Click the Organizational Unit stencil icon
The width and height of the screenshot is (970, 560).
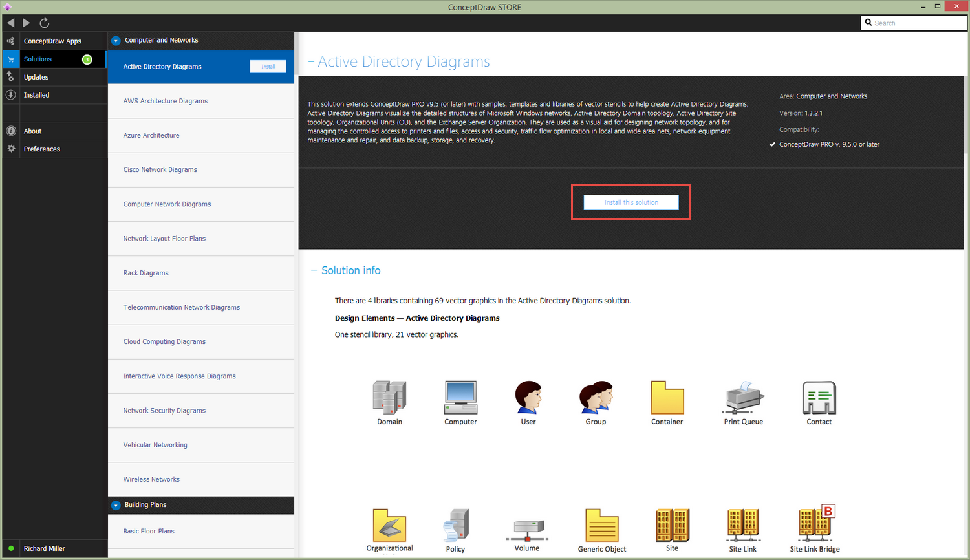tap(389, 525)
